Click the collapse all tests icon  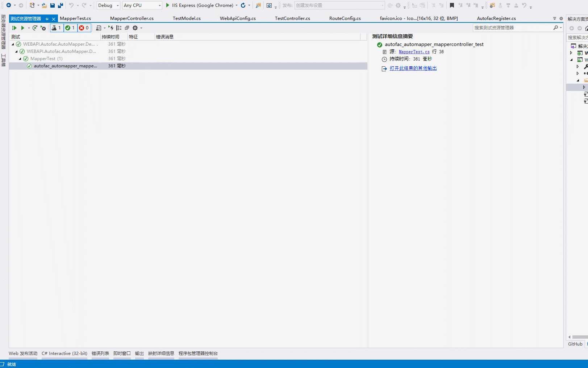(127, 28)
